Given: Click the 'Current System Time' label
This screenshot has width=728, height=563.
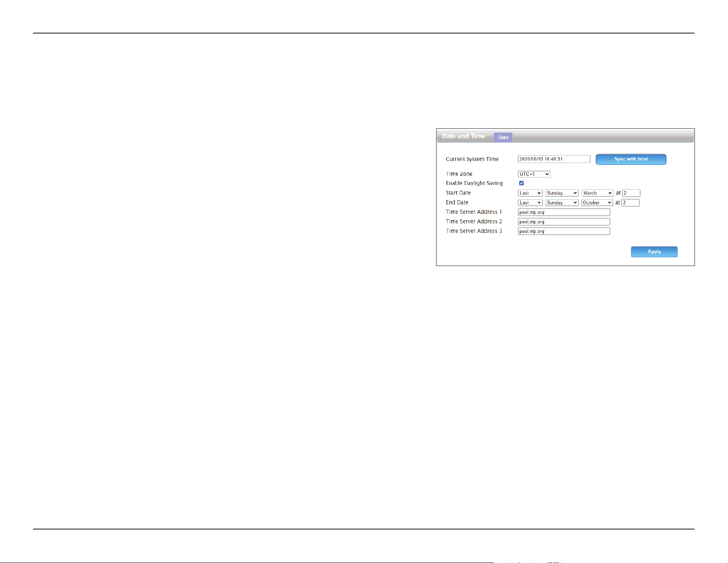Looking at the screenshot, I should point(472,159).
